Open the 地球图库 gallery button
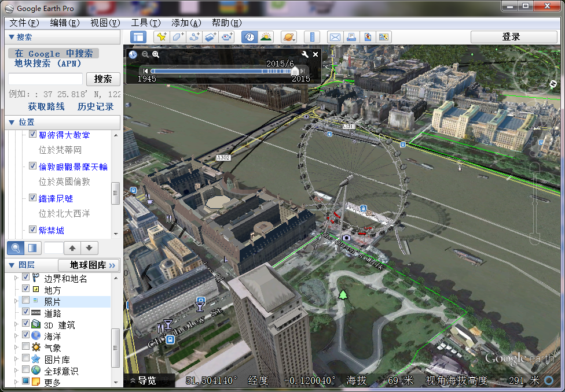This screenshot has height=392, width=565. click(89, 265)
